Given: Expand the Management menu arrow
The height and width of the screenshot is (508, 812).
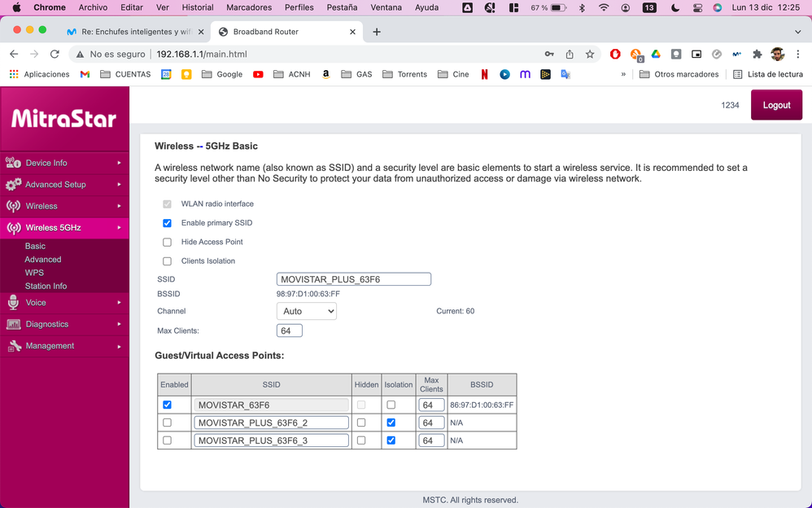Looking at the screenshot, I should [x=119, y=346].
